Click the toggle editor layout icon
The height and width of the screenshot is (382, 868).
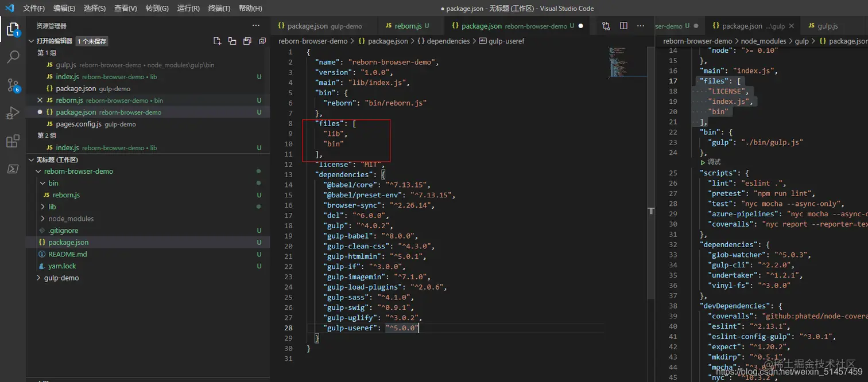pos(232,41)
